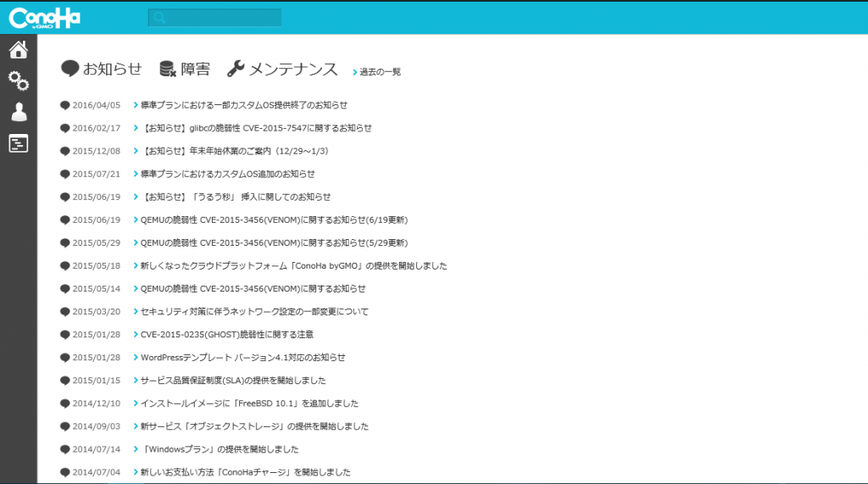The height and width of the screenshot is (484, 868).
Task: Click the bubble icon beside 2014/12/10
Action: click(64, 403)
